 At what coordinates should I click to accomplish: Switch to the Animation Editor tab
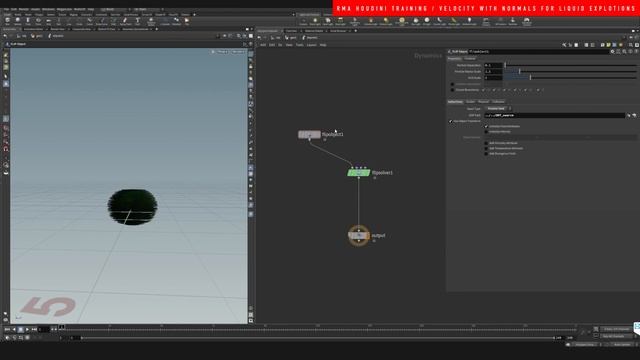(33, 29)
